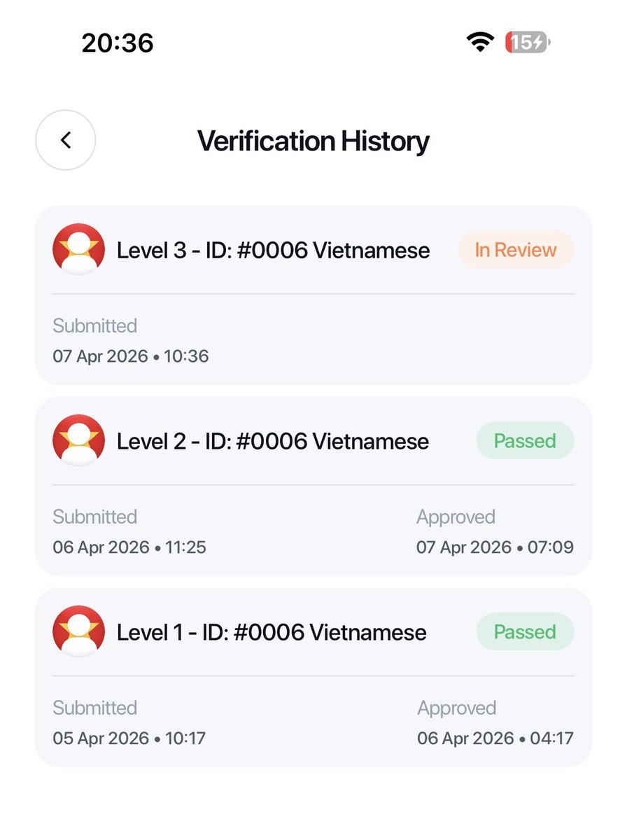Tap the Level 1 Vietnamese flag avatar
This screenshot has width=627, height=840.
pos(79,631)
